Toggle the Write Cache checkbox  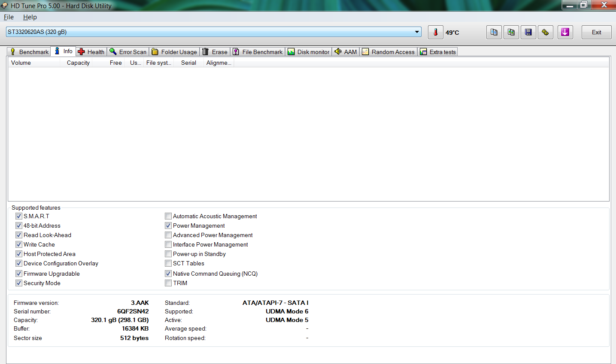[19, 244]
